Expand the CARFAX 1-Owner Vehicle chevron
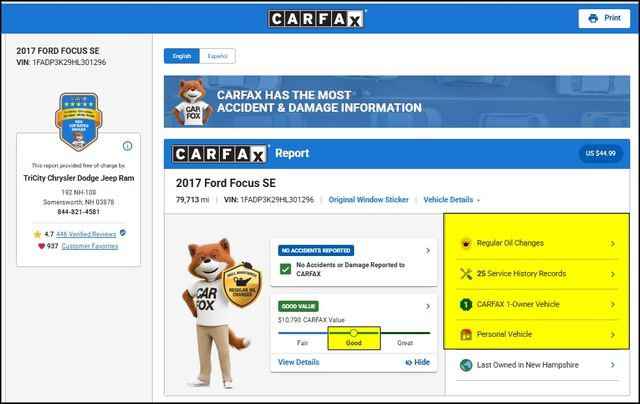Screen dimensions: 640x404 (x=612, y=304)
